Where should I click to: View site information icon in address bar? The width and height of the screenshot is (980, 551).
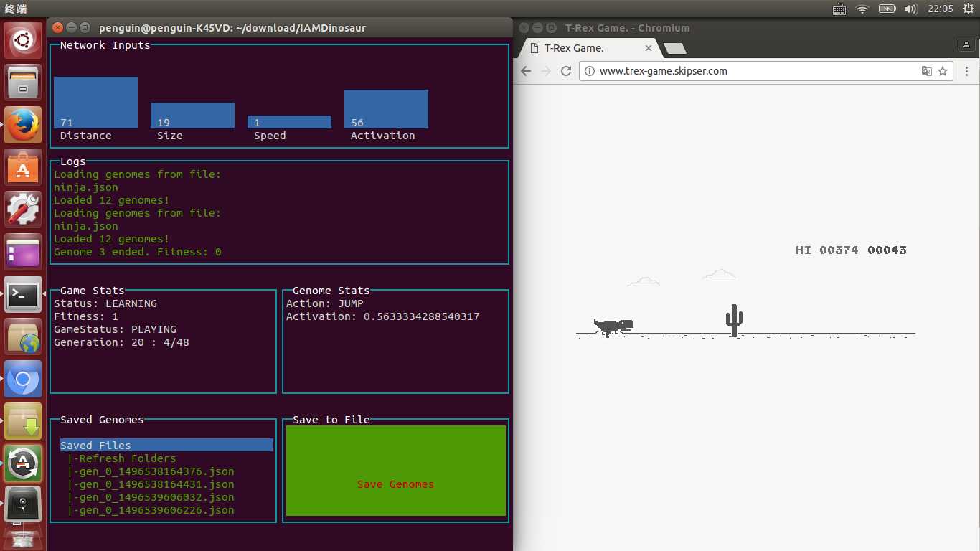click(590, 71)
